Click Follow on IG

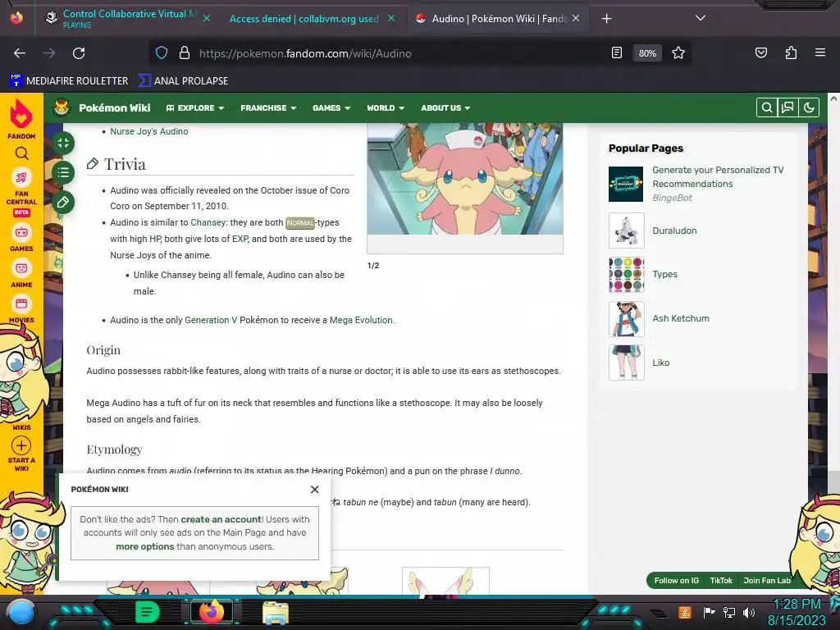point(676,580)
